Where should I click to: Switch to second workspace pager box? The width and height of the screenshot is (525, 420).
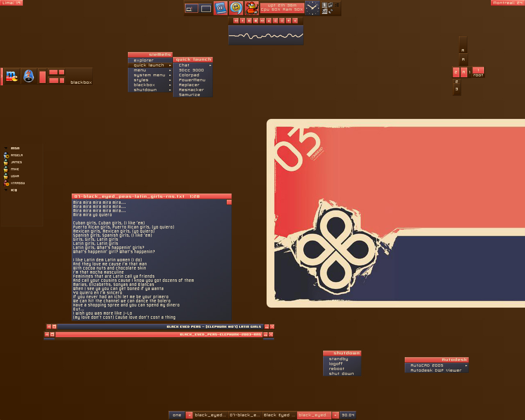[x=206, y=8]
